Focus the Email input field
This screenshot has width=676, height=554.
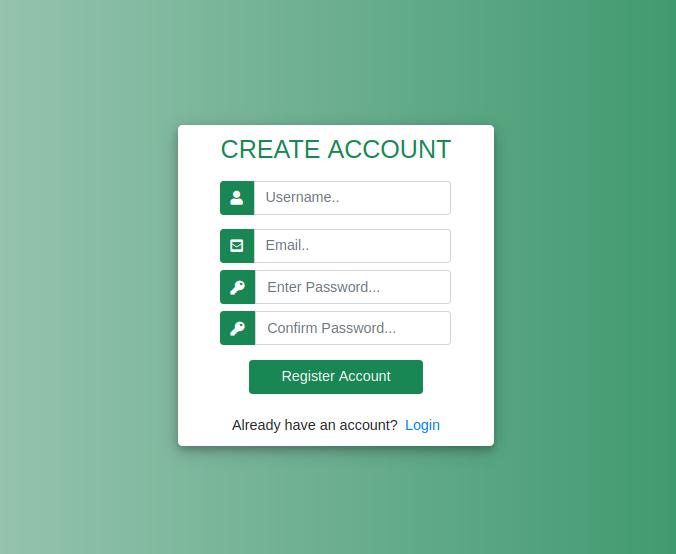coord(352,246)
